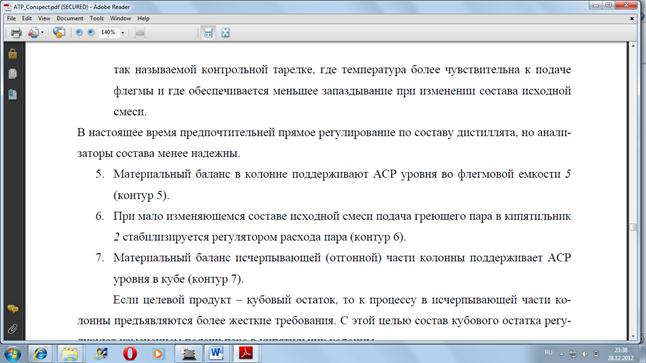646x363 pixels.
Task: Click list number "6." in the document
Action: point(100,216)
